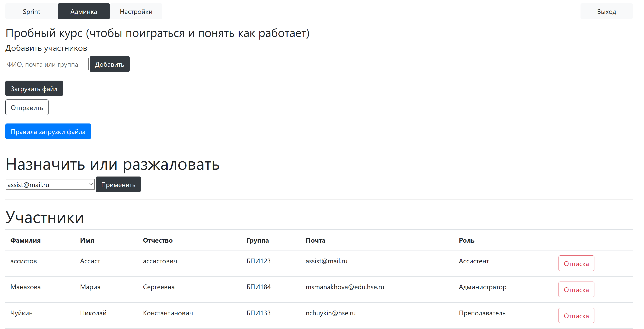Select the assist@mail.ru cell in table
The height and width of the screenshot is (329, 644).
[x=327, y=261]
